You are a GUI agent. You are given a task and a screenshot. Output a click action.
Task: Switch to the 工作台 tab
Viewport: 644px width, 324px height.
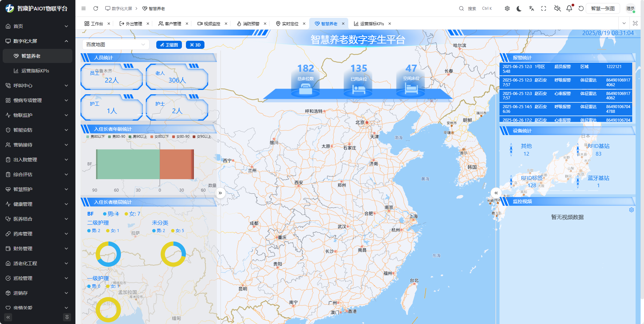point(94,24)
